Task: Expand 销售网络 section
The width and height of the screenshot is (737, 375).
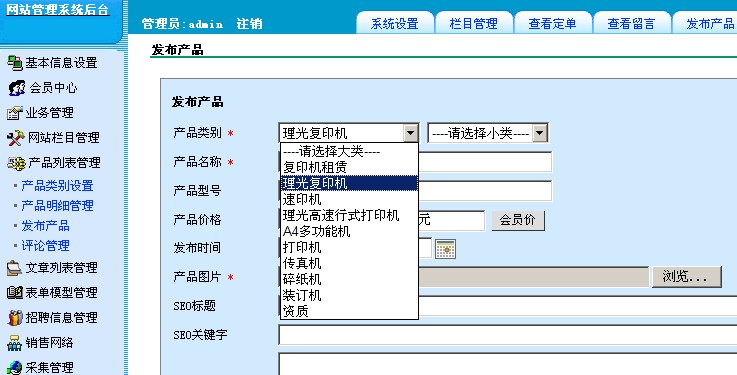Action: click(49, 343)
